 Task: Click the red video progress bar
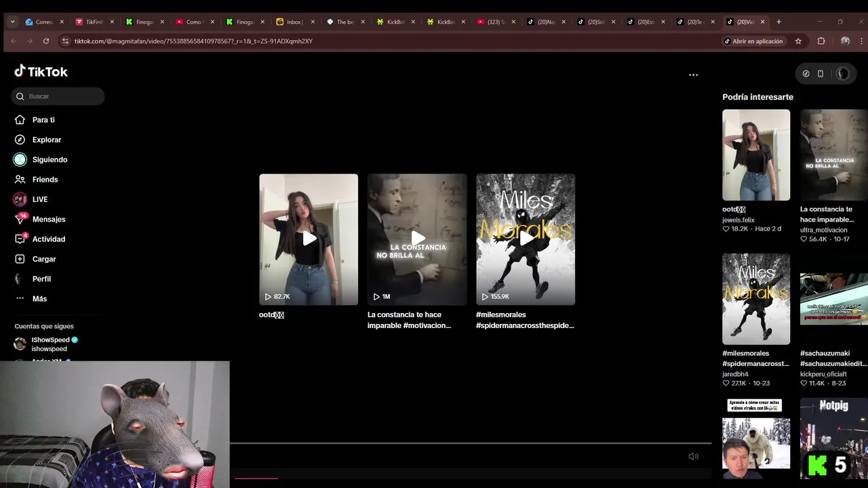click(256, 479)
